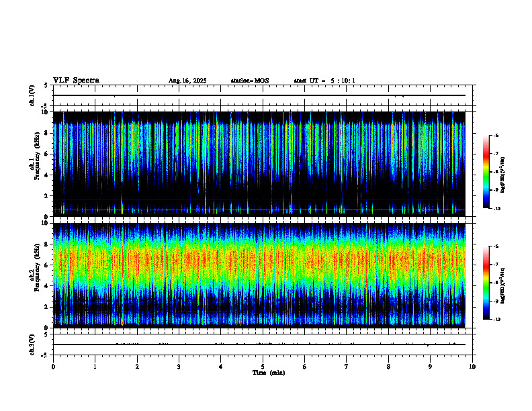Click the "-7" label on ch.2 colorbar
532x411 pixels.
[496, 265]
